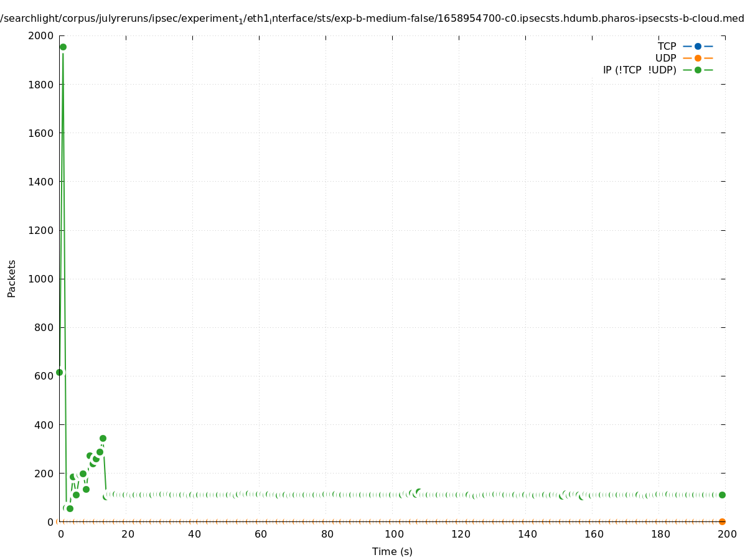Click the green IP legend marker

pos(698,70)
